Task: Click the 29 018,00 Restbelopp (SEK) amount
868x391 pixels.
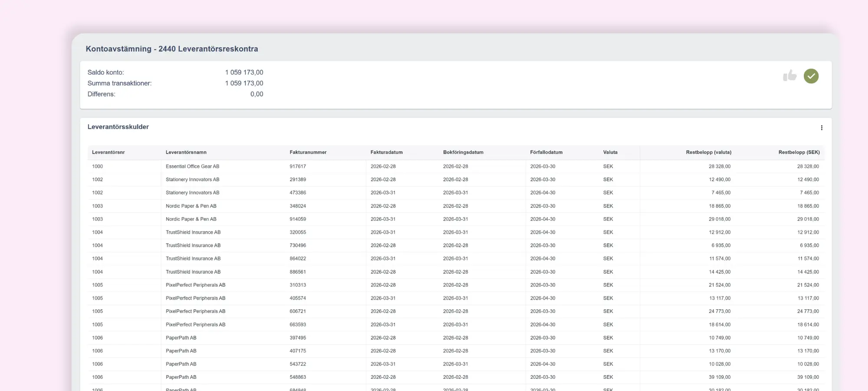Action: pyautogui.click(x=808, y=219)
